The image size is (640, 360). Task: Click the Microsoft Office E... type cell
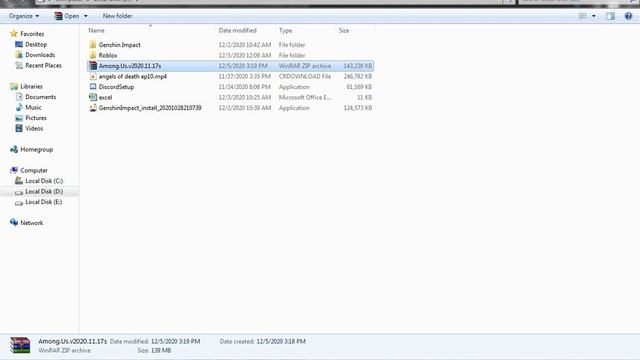point(305,97)
